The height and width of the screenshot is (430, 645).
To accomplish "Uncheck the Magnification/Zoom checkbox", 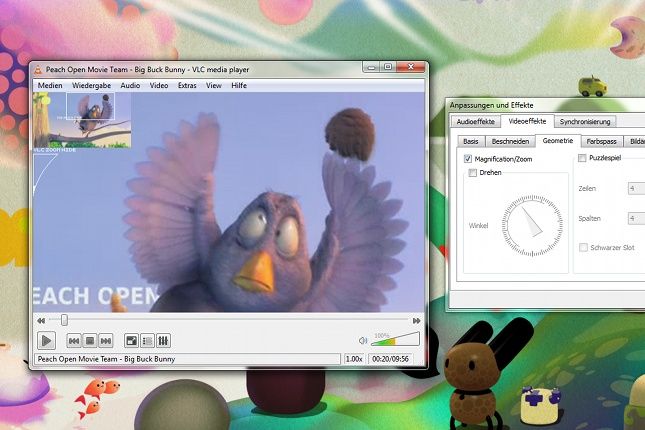I will (468, 159).
